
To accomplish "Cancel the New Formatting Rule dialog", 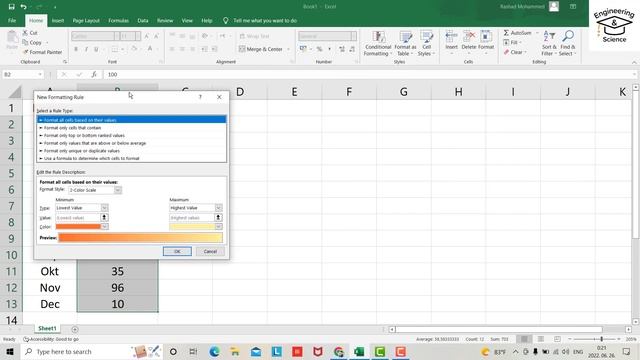I will click(210, 251).
